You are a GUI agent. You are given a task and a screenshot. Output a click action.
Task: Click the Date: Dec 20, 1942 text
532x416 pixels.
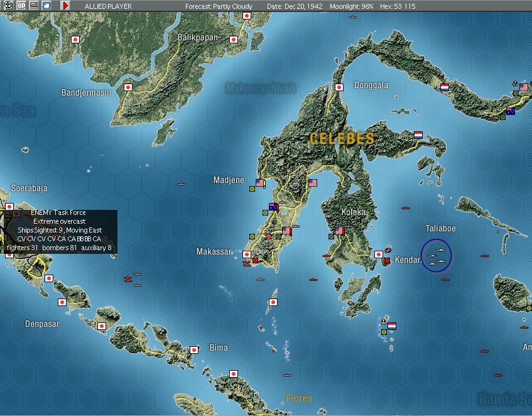tap(295, 6)
